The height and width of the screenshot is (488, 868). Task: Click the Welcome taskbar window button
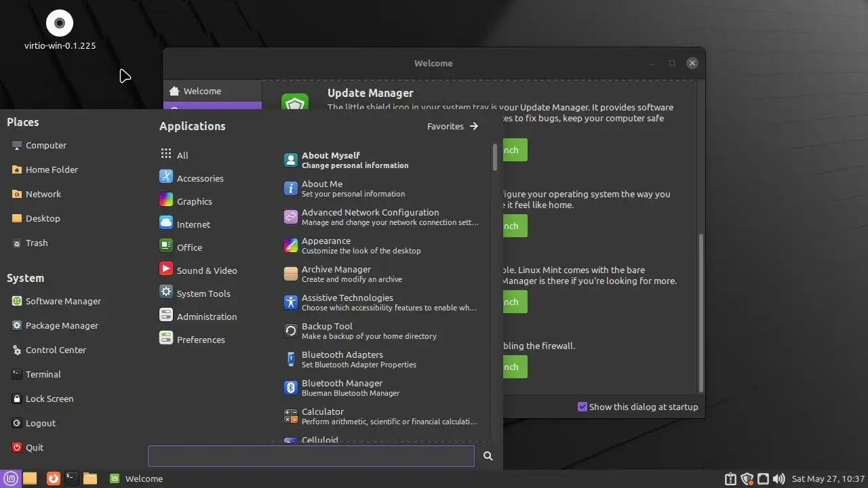tap(136, 479)
